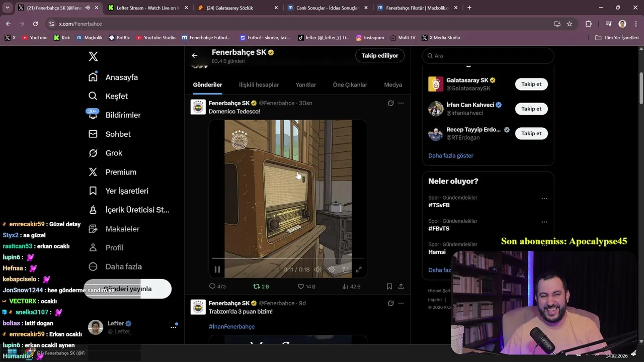Open Grok explain icon on 30sn tweet
Image resolution: width=644 pixels, height=362 pixels.
[390, 103]
